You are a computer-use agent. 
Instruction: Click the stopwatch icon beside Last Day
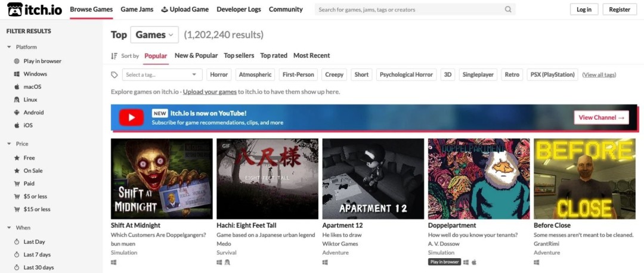17,242
